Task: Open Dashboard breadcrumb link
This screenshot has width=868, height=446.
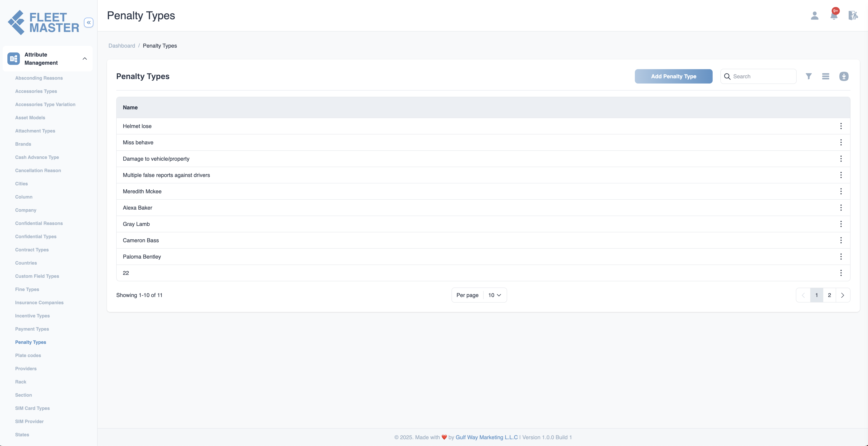Action: pos(122,46)
